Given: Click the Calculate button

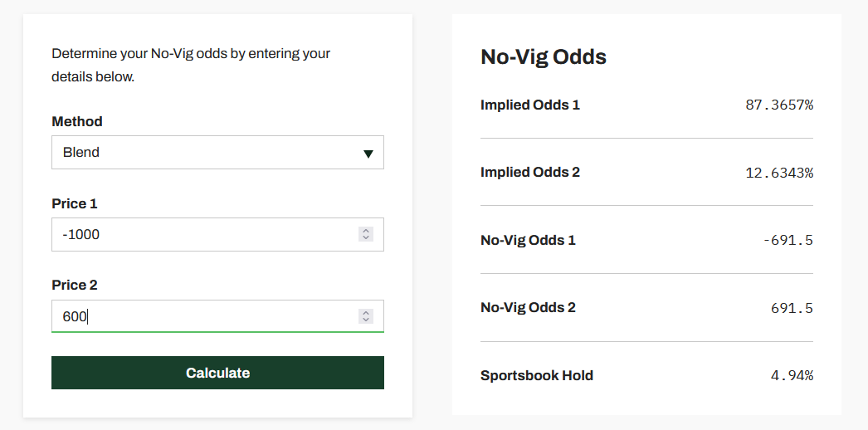Looking at the screenshot, I should (x=217, y=373).
